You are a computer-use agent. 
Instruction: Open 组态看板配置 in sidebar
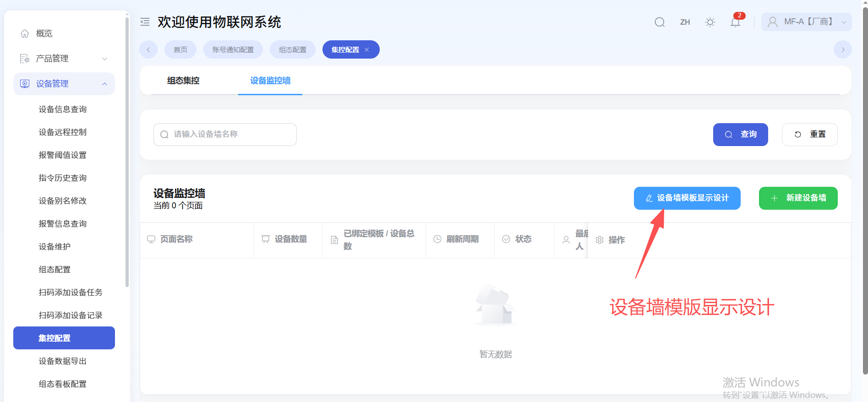tap(64, 384)
